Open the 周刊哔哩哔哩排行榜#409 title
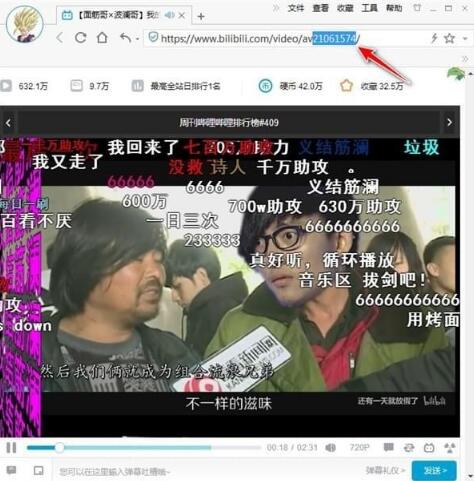 coord(229,123)
